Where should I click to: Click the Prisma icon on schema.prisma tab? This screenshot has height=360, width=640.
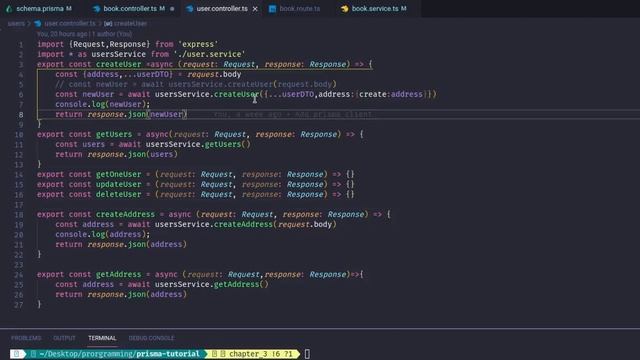[9, 9]
